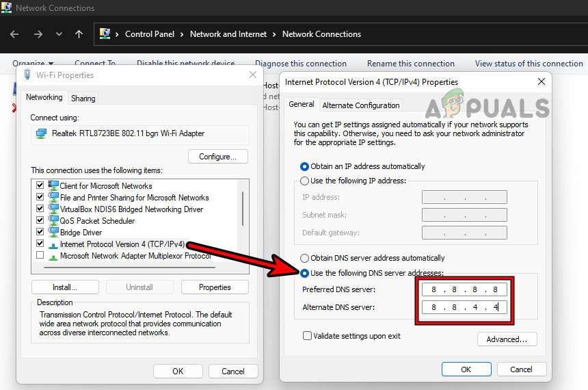Click Cancel in Wi-Fi Properties dialog
Viewport: 588px width, 390px height.
[233, 372]
